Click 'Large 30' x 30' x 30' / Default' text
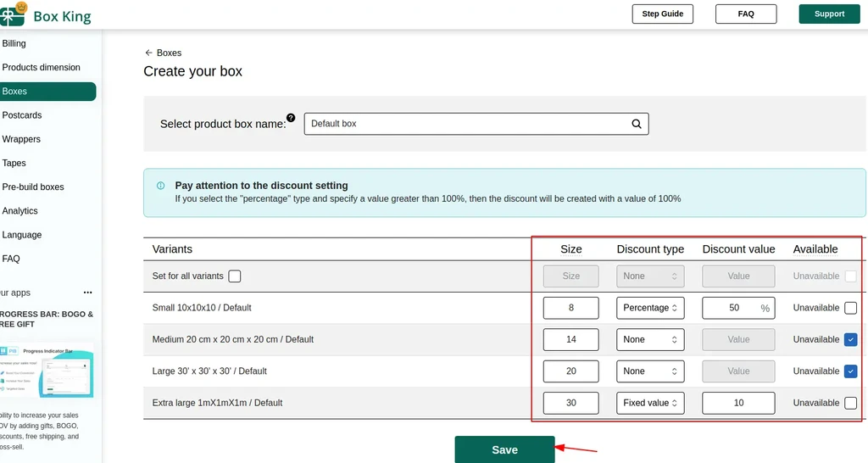This screenshot has height=463, width=868. 209,371
